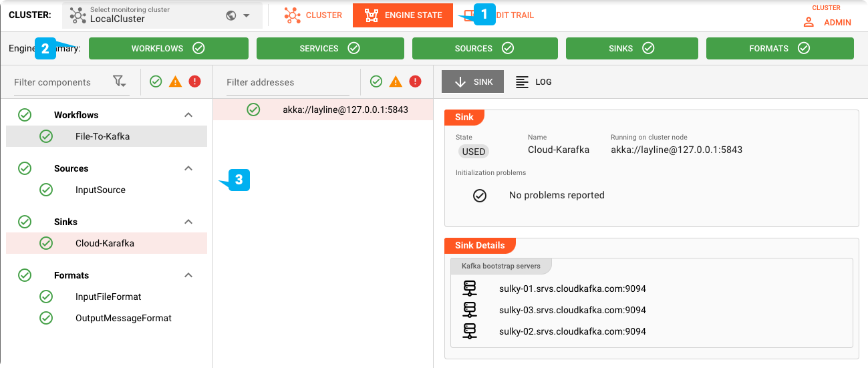This screenshot has height=368, width=868.
Task: Click the globe icon in cluster selector
Action: coord(231,15)
